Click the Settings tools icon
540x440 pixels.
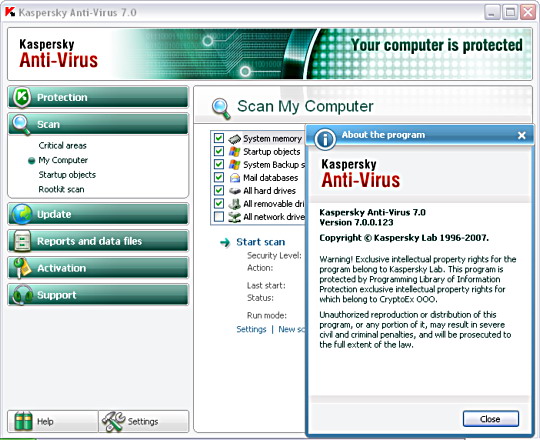114,421
